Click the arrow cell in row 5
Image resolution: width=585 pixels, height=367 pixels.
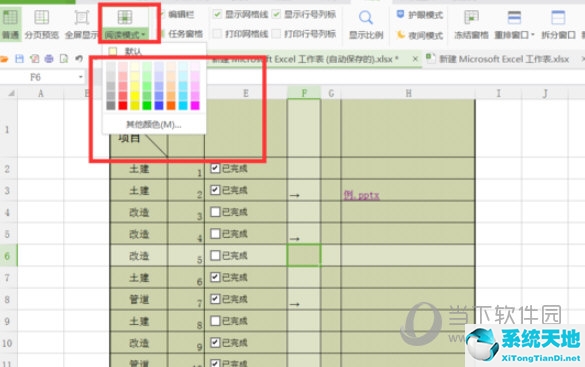click(304, 234)
